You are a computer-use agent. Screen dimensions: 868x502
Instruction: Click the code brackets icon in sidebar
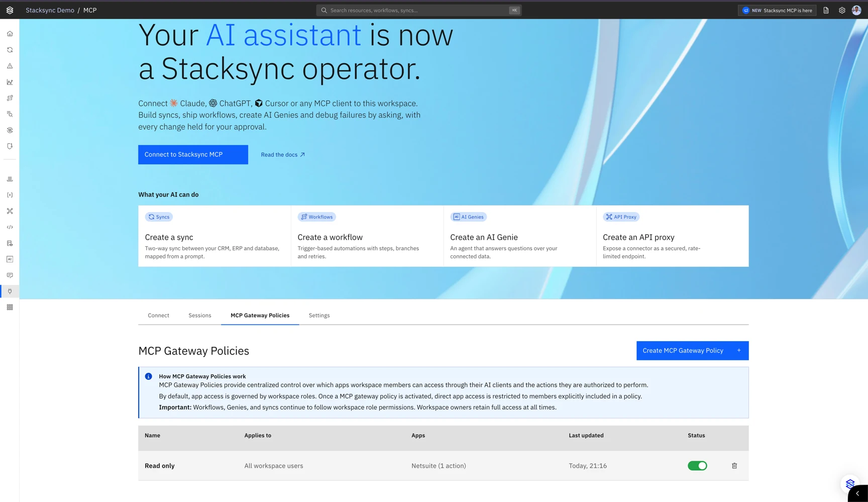pos(10,227)
